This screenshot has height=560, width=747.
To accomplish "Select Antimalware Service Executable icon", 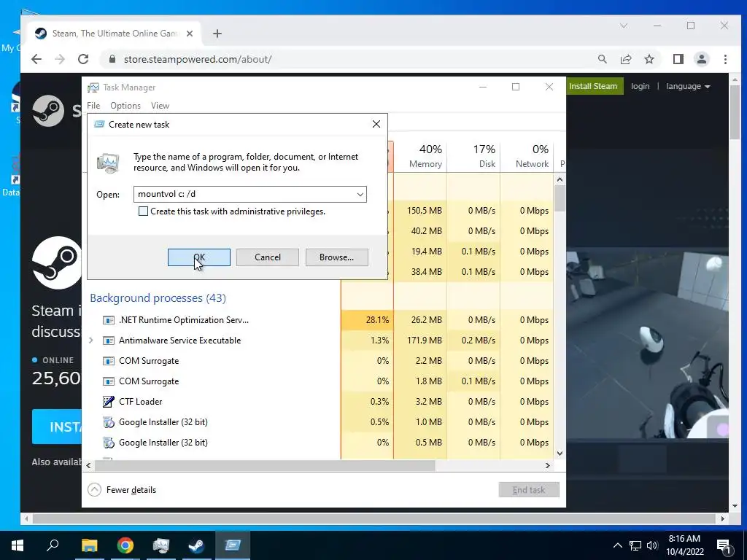I will [109, 341].
